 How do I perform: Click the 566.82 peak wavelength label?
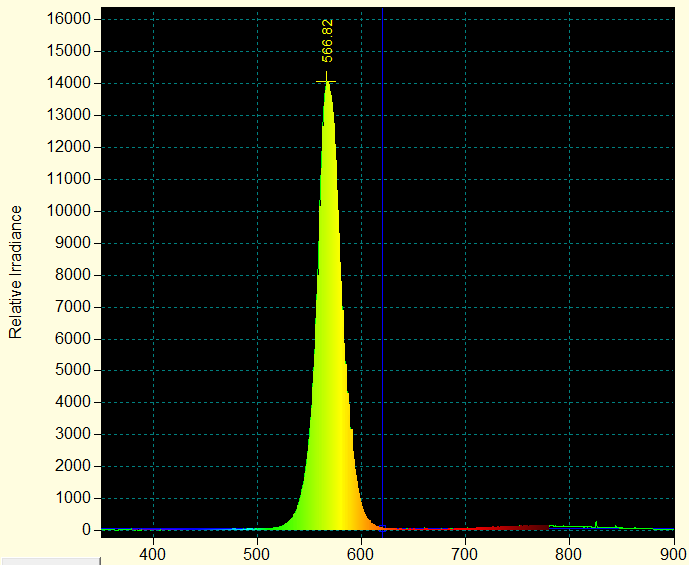pos(327,41)
